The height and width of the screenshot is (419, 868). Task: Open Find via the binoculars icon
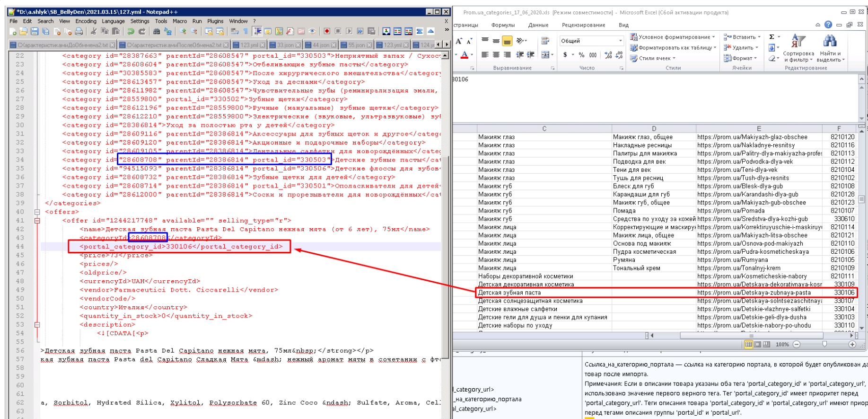click(156, 32)
